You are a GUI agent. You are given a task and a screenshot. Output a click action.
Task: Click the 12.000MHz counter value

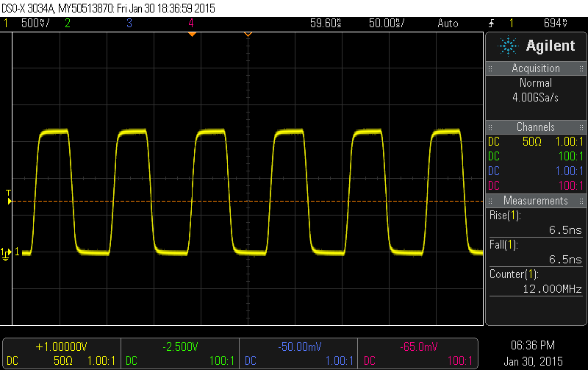click(x=553, y=289)
